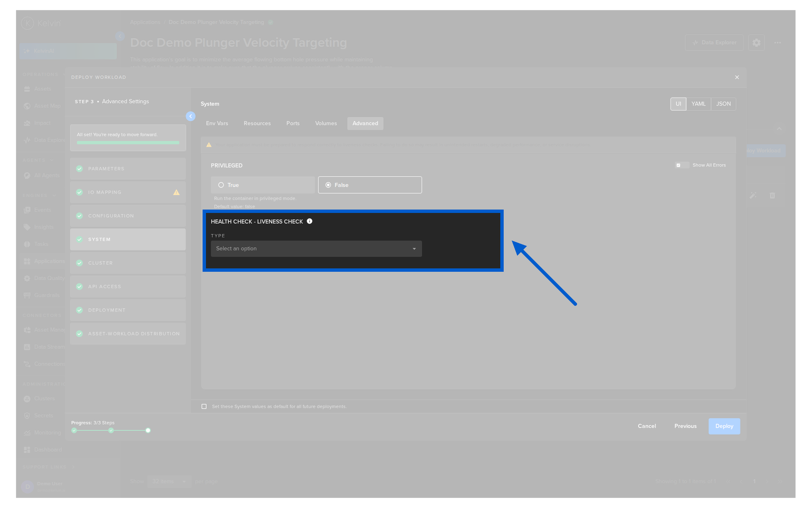Collapse the Engines section chevron

coord(54,196)
